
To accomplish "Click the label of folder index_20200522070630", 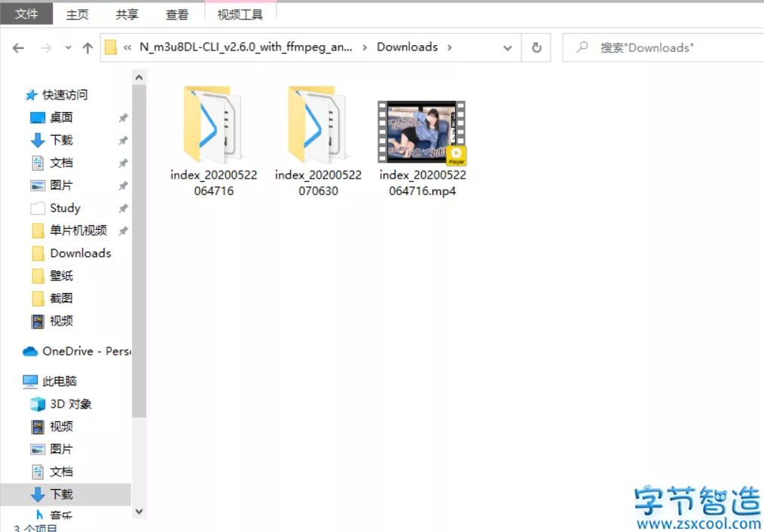I will 318,182.
